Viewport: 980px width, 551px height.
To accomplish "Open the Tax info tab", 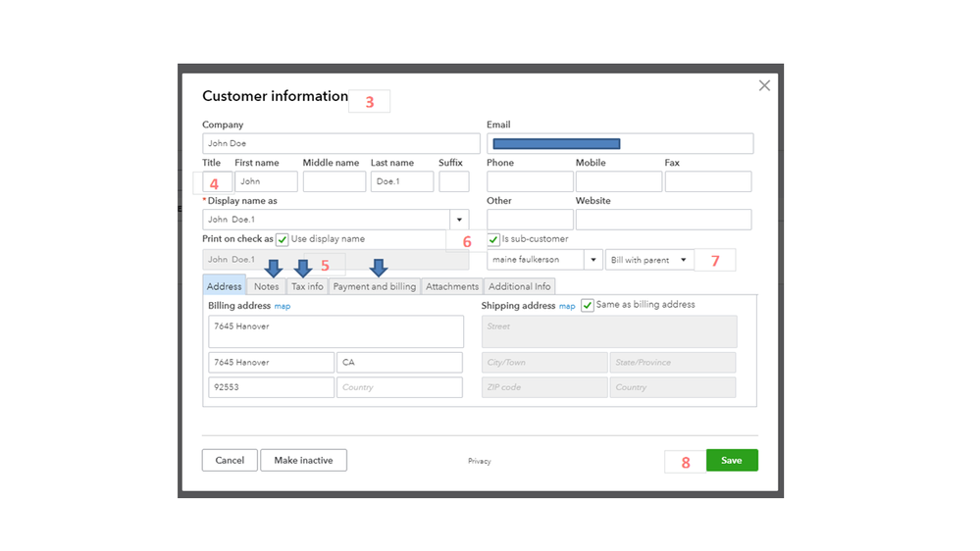I will point(307,286).
